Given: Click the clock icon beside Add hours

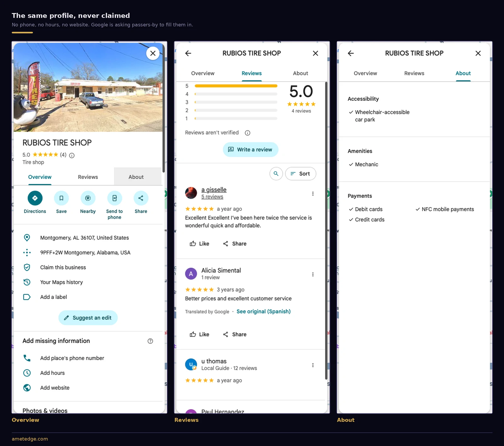Looking at the screenshot, I should (27, 373).
